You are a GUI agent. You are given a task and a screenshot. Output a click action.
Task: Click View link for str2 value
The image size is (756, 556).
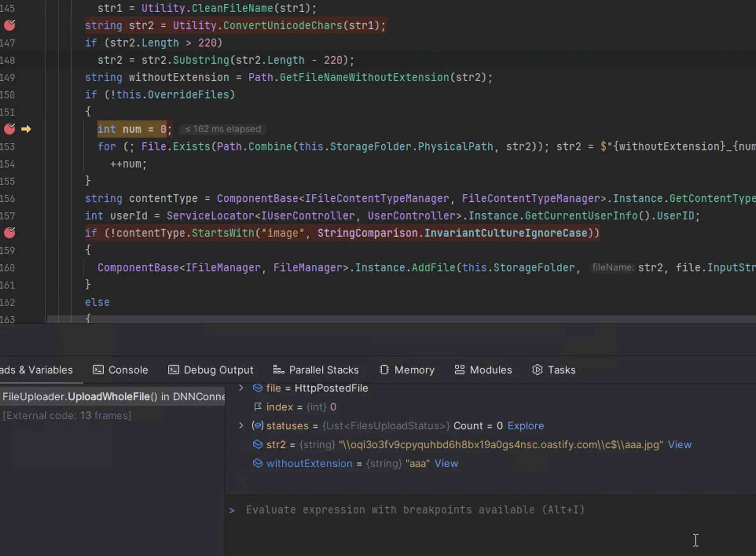pyautogui.click(x=679, y=445)
